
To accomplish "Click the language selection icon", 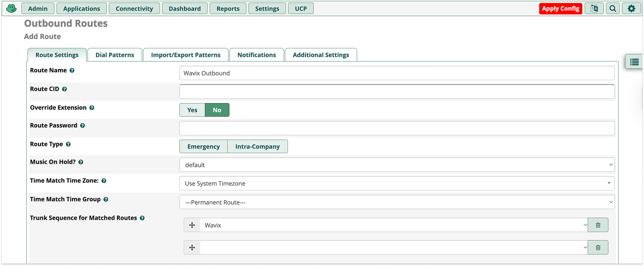I will [x=594, y=8].
